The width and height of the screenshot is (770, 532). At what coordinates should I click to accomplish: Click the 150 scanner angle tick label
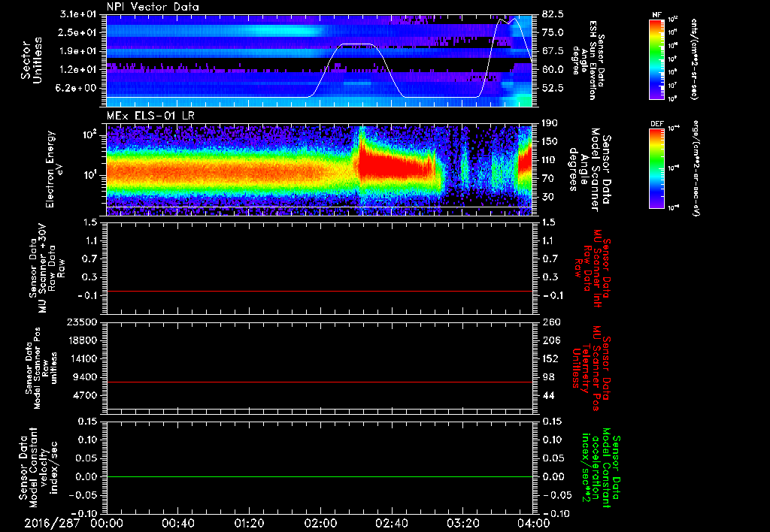pyautogui.click(x=550, y=142)
